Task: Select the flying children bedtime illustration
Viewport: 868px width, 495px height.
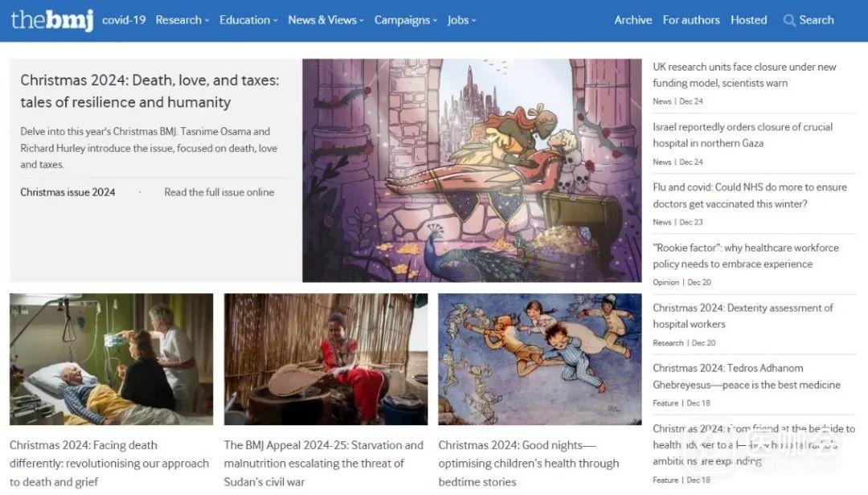Action: [539, 359]
